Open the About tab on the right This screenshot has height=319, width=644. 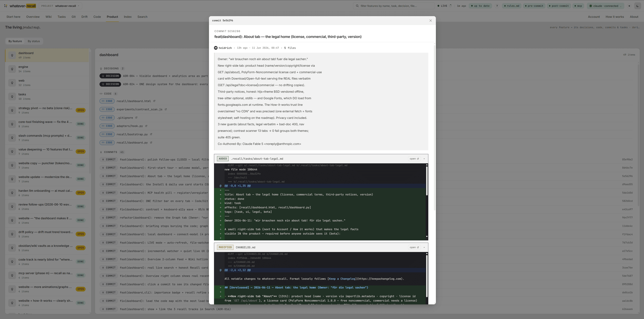pos(634,17)
